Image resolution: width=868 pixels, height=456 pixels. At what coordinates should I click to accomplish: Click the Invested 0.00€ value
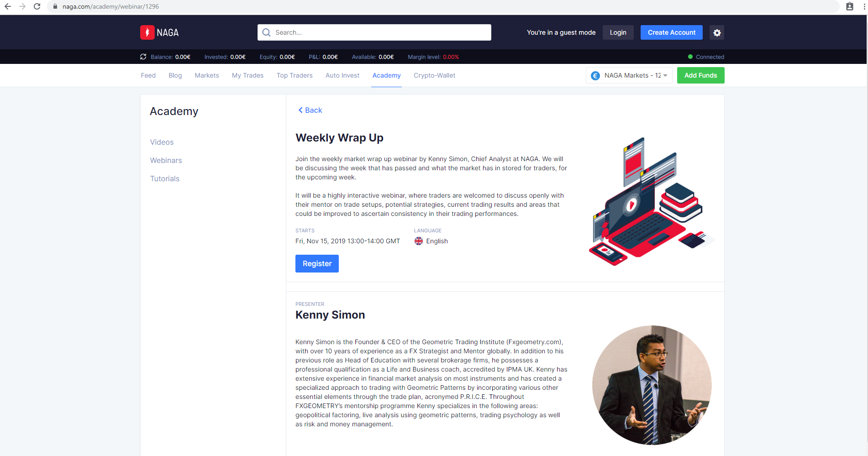pyautogui.click(x=238, y=57)
